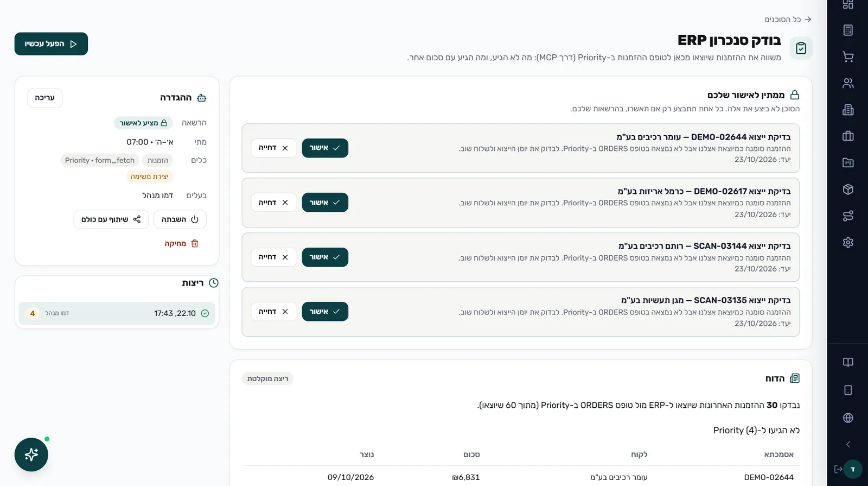Image resolution: width=868 pixels, height=486 pixels.
Task: Click the 09/10/2026 created date cell
Action: pos(350,477)
